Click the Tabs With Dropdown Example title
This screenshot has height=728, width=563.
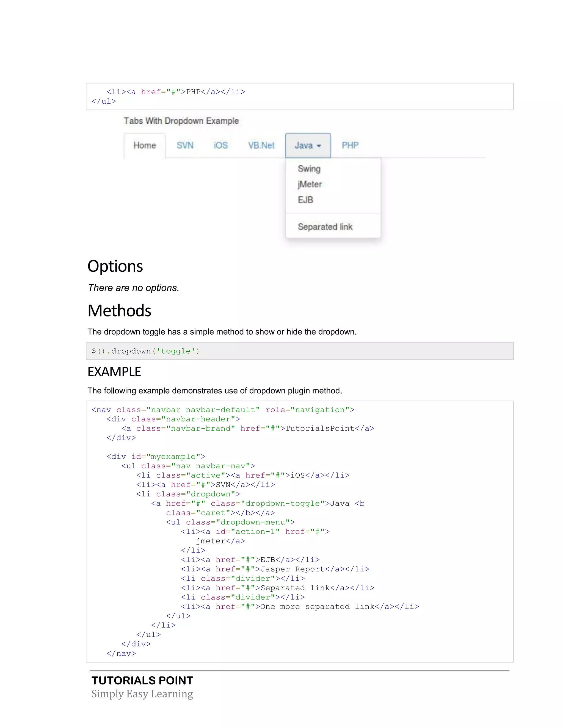[181, 121]
